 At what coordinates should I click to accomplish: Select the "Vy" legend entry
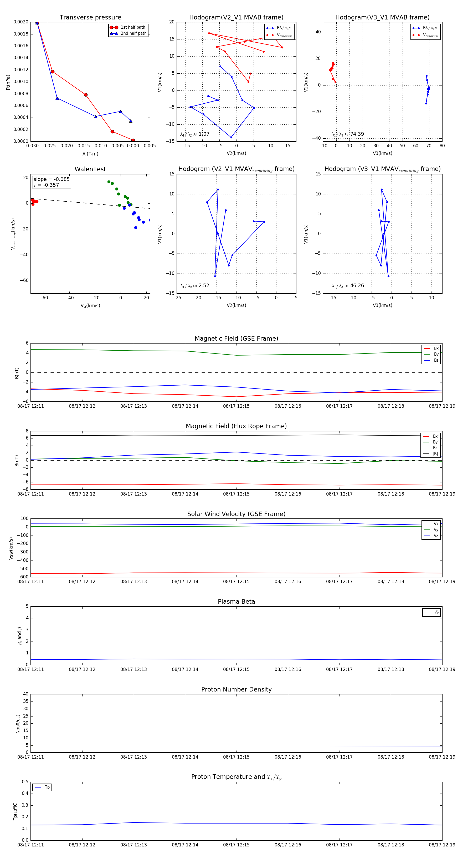[x=431, y=530]
